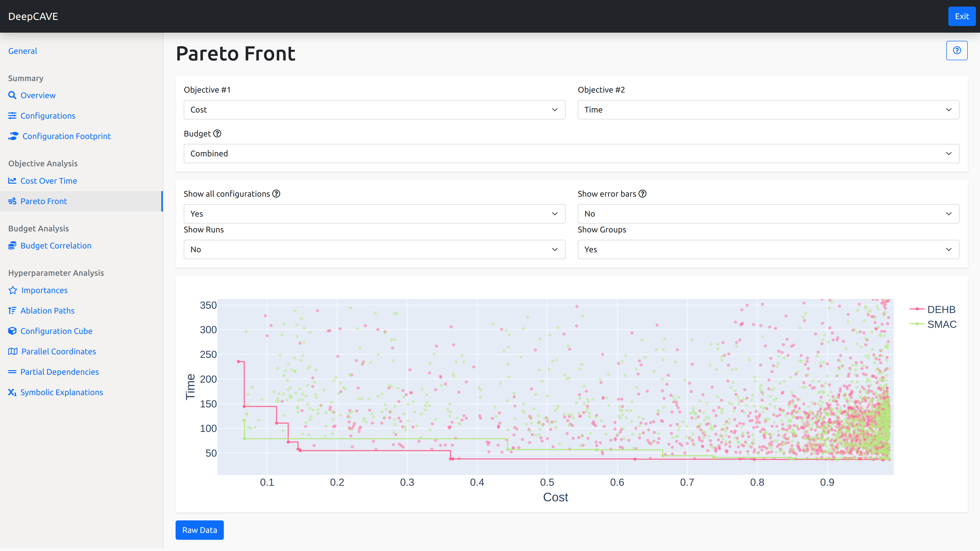Click the Ablation Paths sort icon
The width and height of the screenshot is (980, 551).
pyautogui.click(x=12, y=310)
